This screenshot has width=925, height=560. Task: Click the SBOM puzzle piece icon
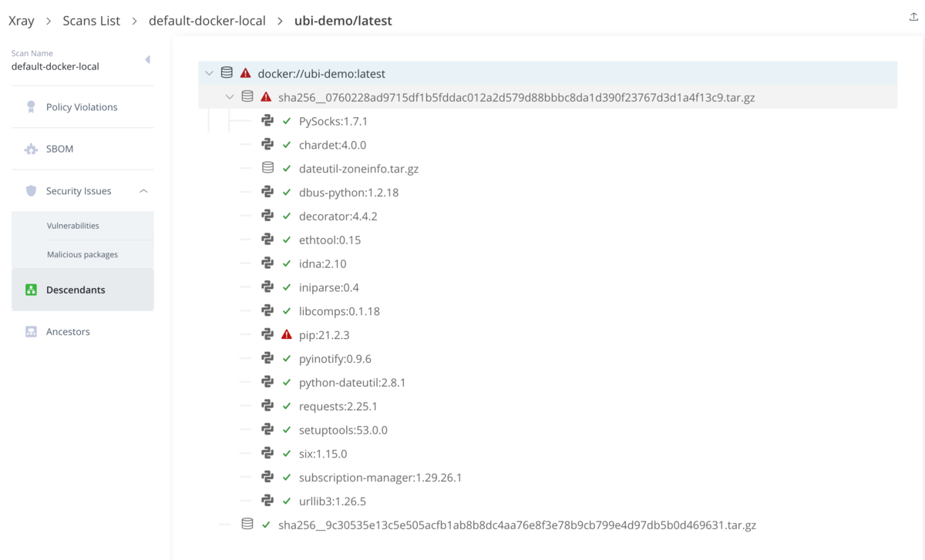31,149
